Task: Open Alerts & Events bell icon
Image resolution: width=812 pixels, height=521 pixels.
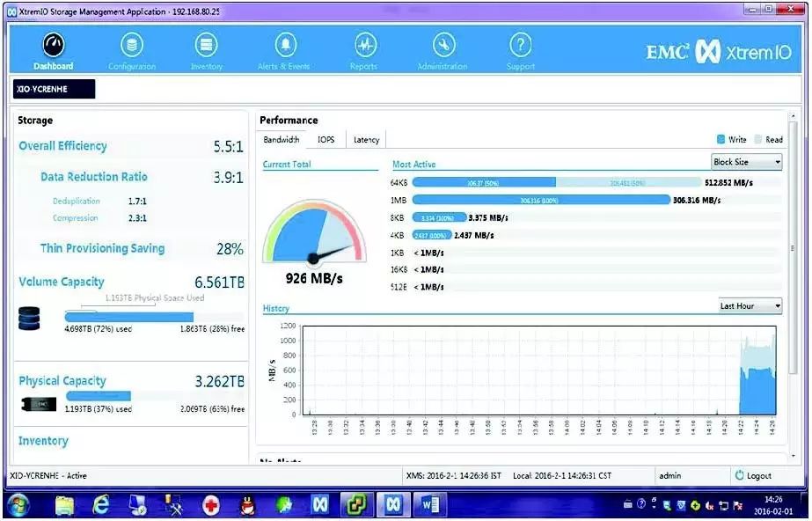Action: [x=285, y=46]
